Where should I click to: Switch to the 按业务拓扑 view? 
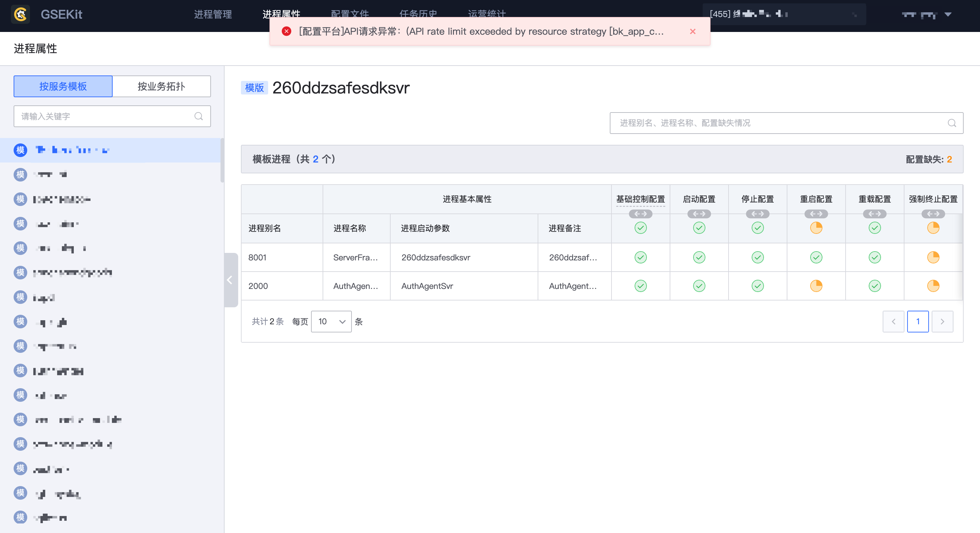coord(161,86)
